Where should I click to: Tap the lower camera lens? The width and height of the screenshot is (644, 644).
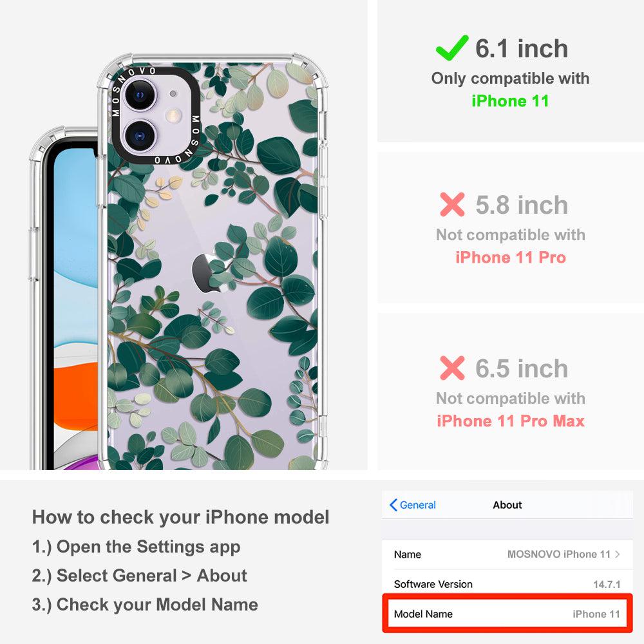click(140, 136)
